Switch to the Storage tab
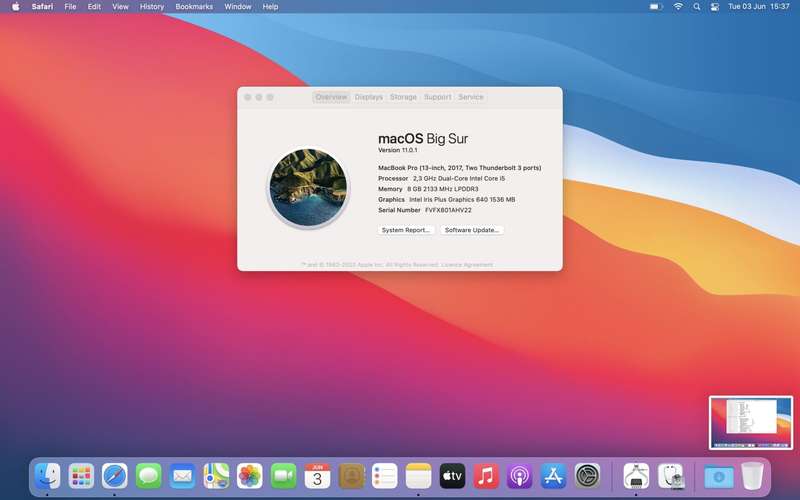Image resolution: width=800 pixels, height=500 pixels. point(403,97)
